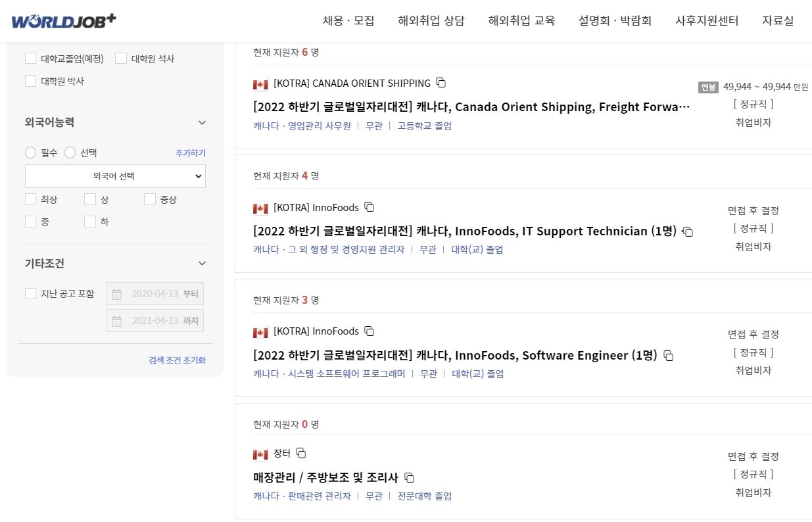Click 장터 company name

click(x=282, y=453)
